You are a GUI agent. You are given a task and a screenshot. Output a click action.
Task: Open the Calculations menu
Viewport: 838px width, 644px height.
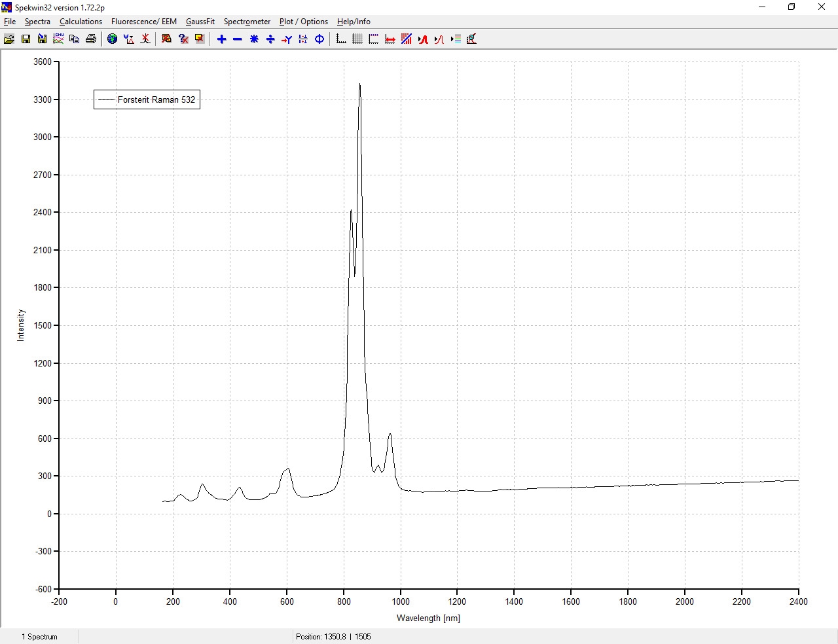[x=81, y=22]
